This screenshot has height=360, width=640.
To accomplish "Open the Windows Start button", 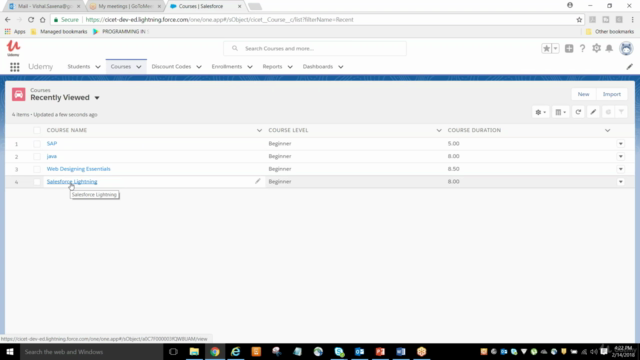I will coord(10,352).
